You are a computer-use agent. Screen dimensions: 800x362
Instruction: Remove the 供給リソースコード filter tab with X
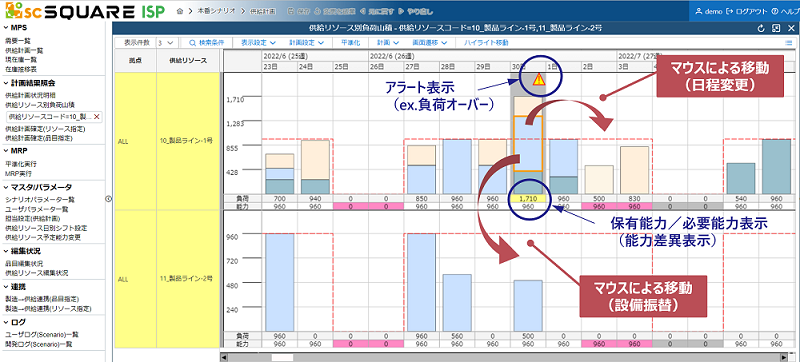click(96, 117)
